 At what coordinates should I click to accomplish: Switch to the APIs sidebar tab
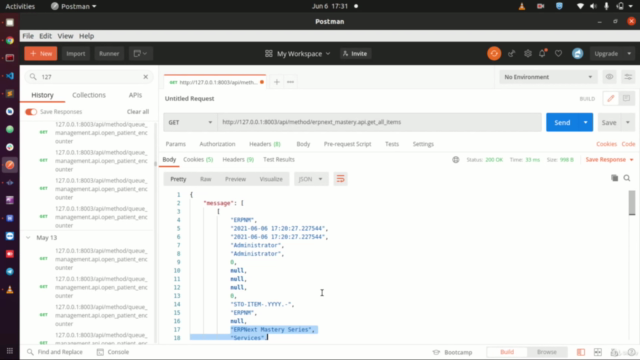coord(135,95)
